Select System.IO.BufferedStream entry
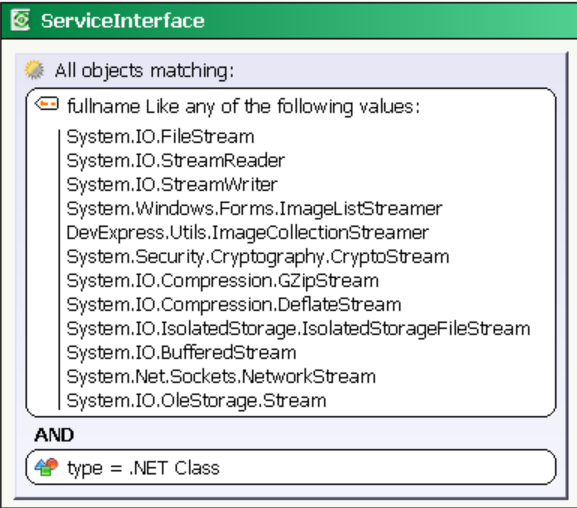Screen dimensions: 577x508 181,353
